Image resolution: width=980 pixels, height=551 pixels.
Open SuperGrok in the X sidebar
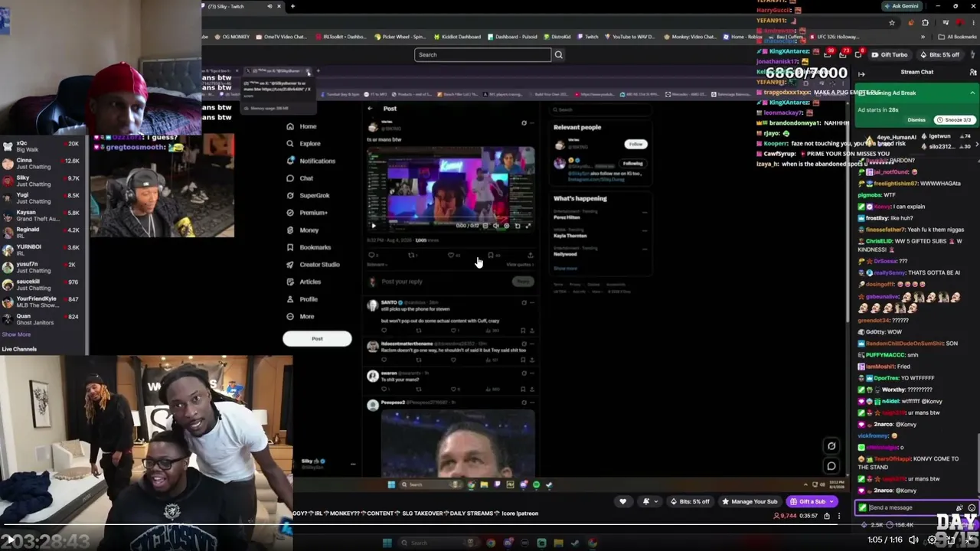point(308,195)
